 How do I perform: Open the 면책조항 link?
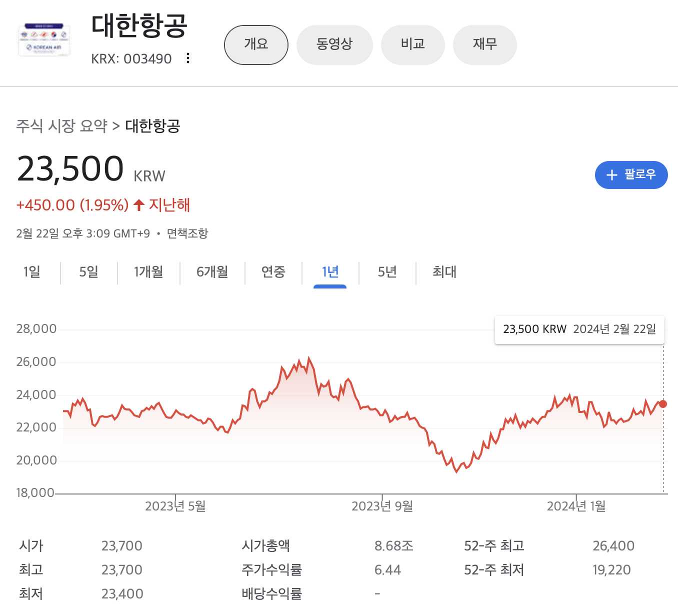187,233
